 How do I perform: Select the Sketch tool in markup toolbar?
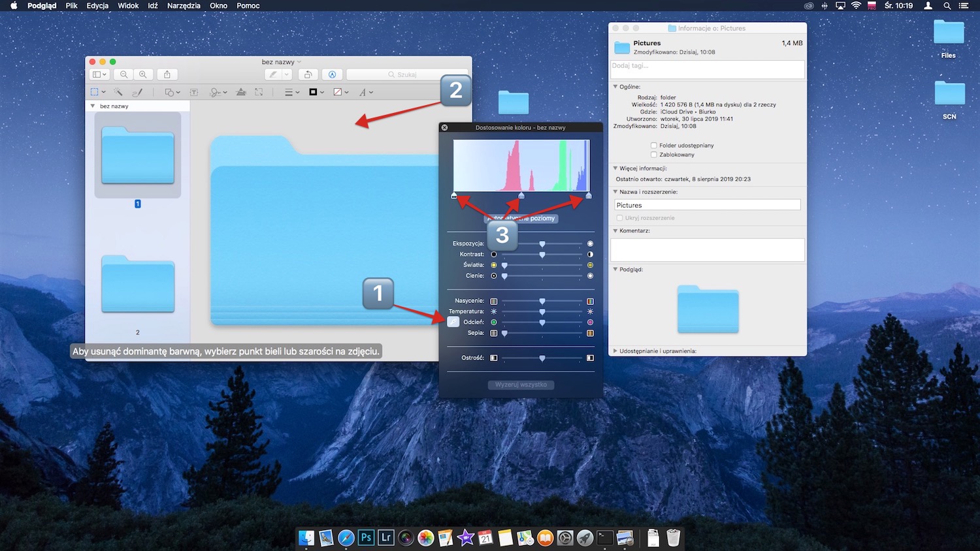click(139, 91)
